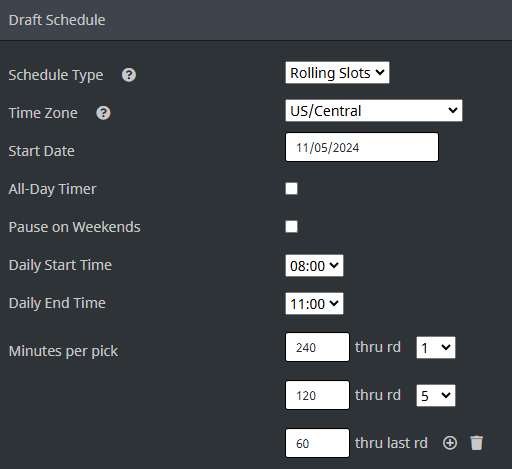Change the thru rd 5 round selector

tap(436, 396)
